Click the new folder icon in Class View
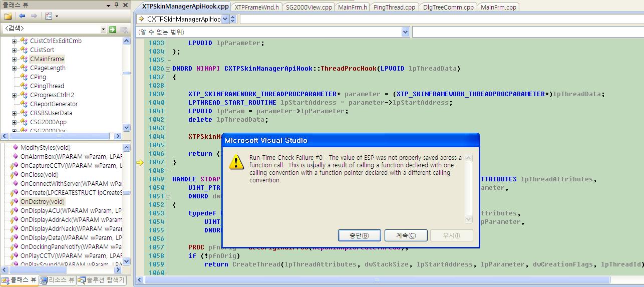Image resolution: width=644 pixels, height=287 pixels. point(8,16)
